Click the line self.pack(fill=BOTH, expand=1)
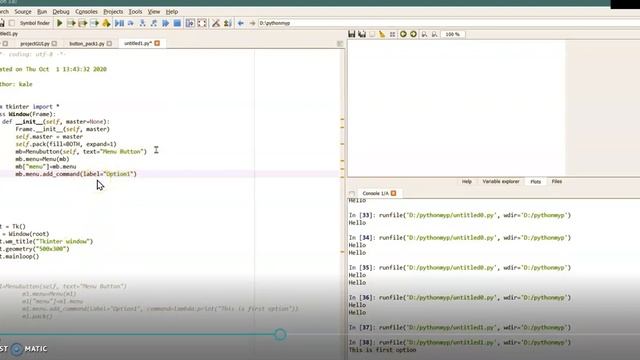This screenshot has height=360, width=640. (x=66, y=144)
